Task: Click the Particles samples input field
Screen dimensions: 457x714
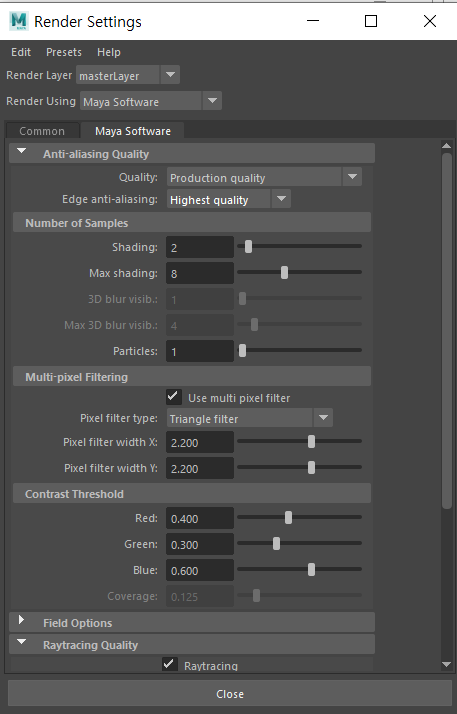Action: [x=200, y=351]
